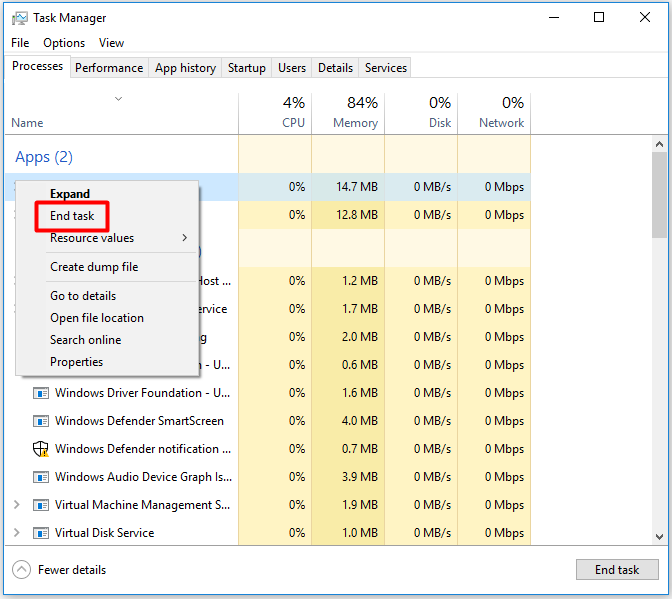Click the scrollbar down arrow
This screenshot has width=672, height=599.
[659, 537]
